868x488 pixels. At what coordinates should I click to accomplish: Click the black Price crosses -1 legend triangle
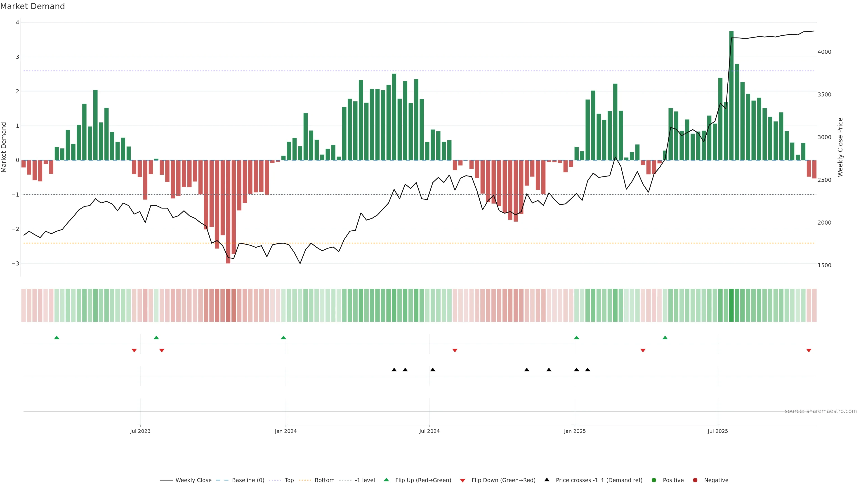coord(547,480)
